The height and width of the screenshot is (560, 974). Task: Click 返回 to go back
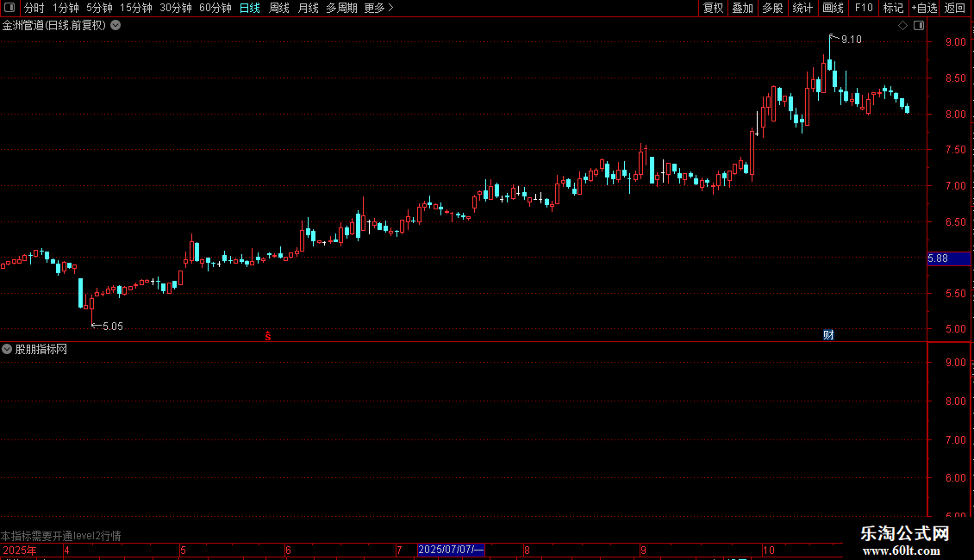click(x=955, y=8)
